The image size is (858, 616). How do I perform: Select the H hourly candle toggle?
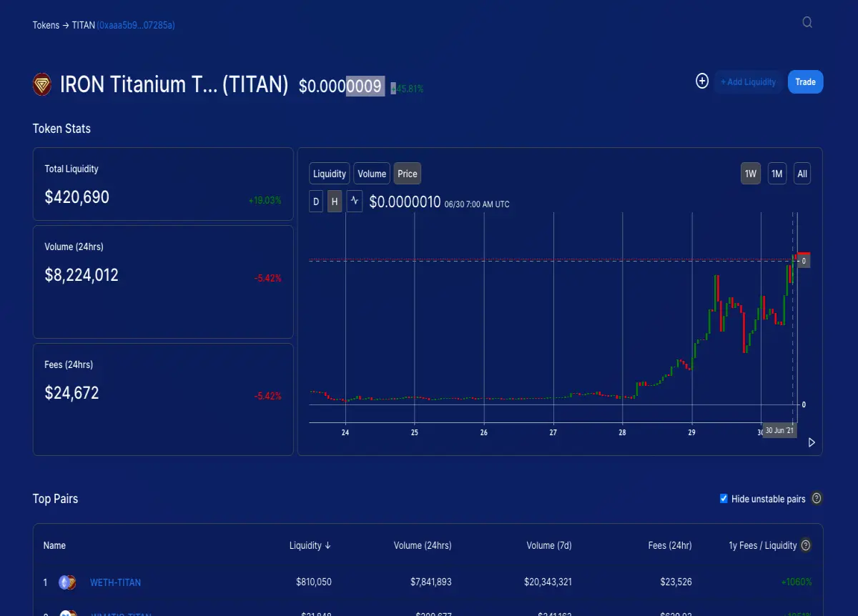(x=335, y=202)
